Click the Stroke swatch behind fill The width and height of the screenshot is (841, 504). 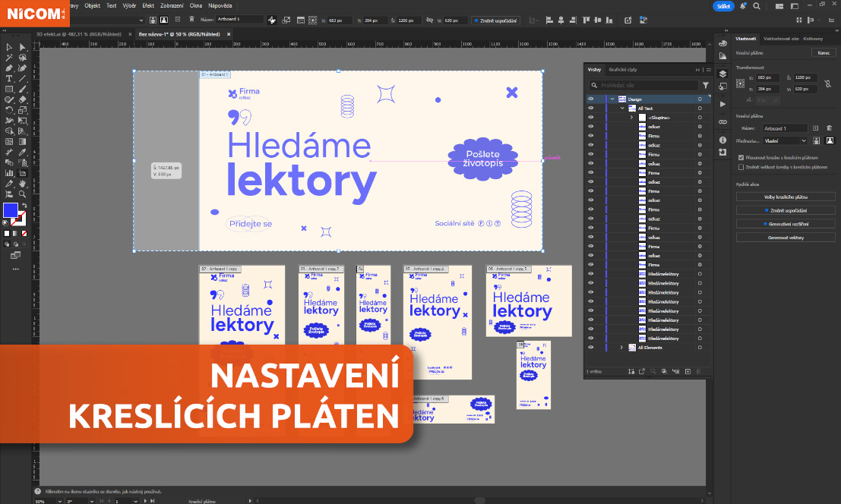pyautogui.click(x=21, y=219)
